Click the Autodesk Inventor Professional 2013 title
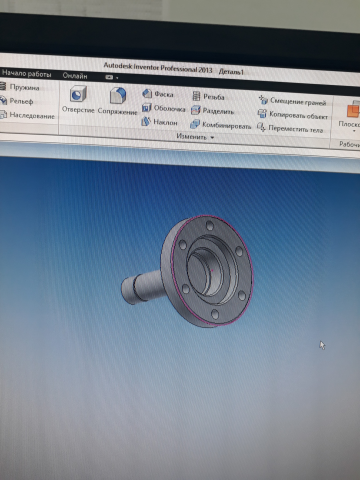The width and height of the screenshot is (360, 480). [158, 67]
